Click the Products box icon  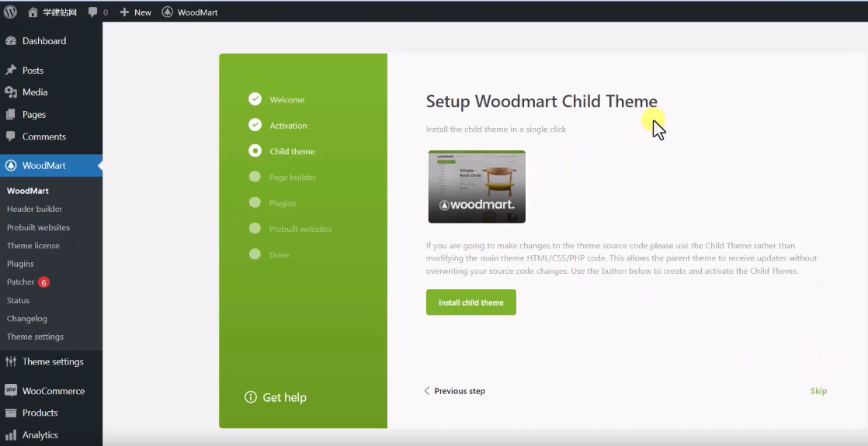(x=11, y=412)
